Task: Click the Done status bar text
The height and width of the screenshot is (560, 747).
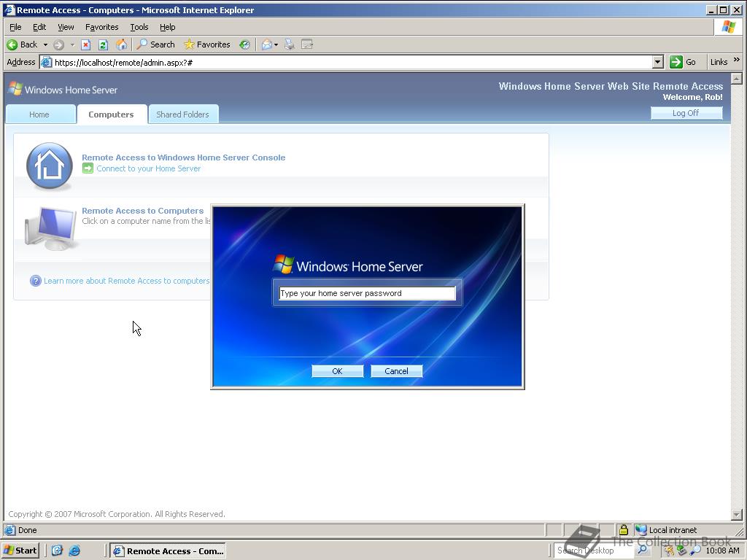Action: 27,530
